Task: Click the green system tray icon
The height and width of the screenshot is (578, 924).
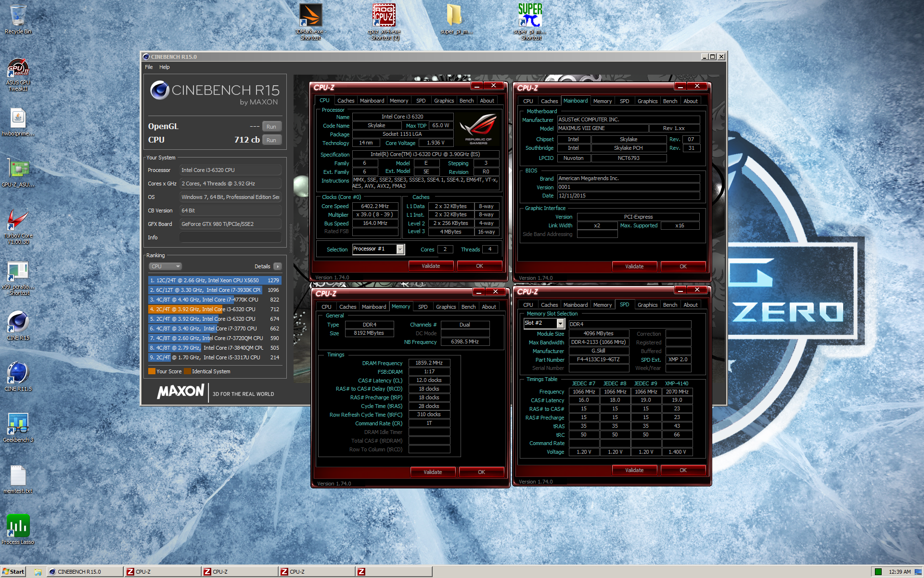Action: pos(878,572)
